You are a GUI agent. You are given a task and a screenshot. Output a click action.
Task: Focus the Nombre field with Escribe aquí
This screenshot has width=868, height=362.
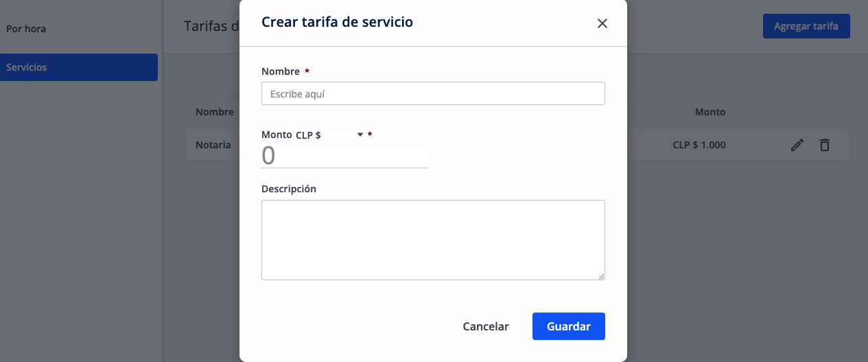pos(433,93)
